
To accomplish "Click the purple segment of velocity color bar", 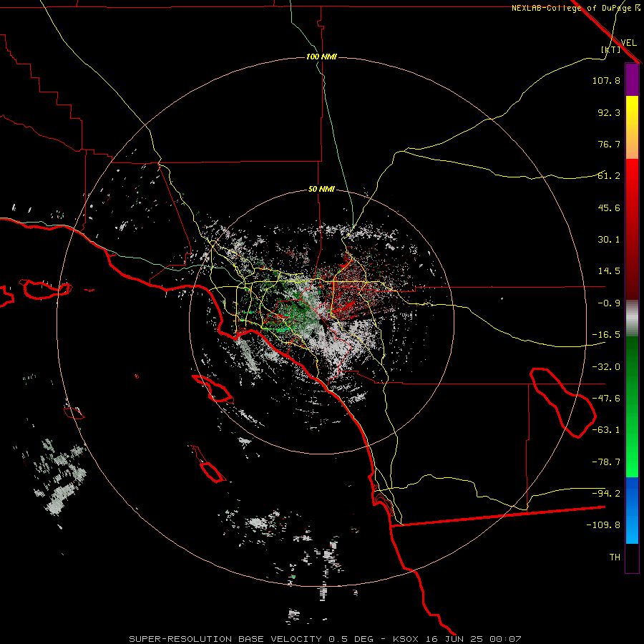I will (x=632, y=79).
